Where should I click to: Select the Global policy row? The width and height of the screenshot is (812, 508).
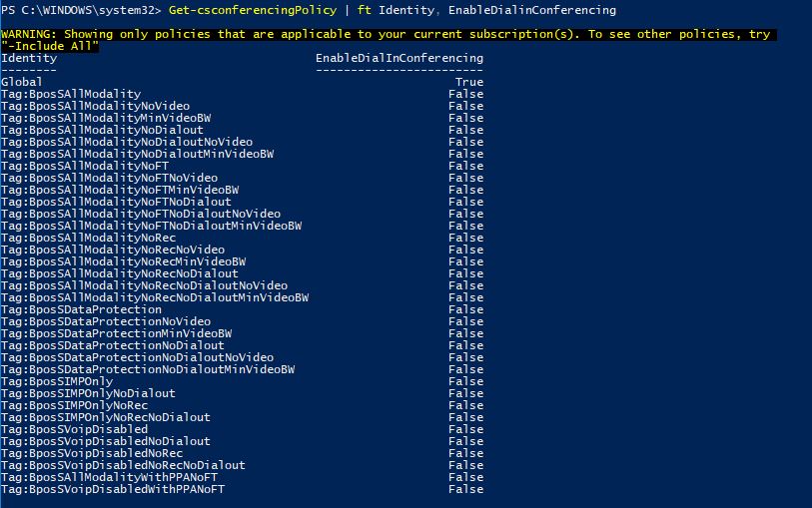point(22,82)
